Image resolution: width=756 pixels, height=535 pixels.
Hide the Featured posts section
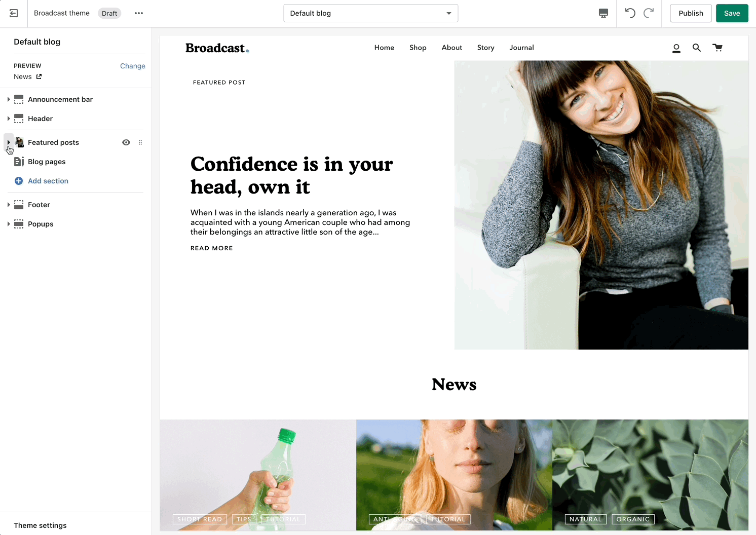click(126, 142)
